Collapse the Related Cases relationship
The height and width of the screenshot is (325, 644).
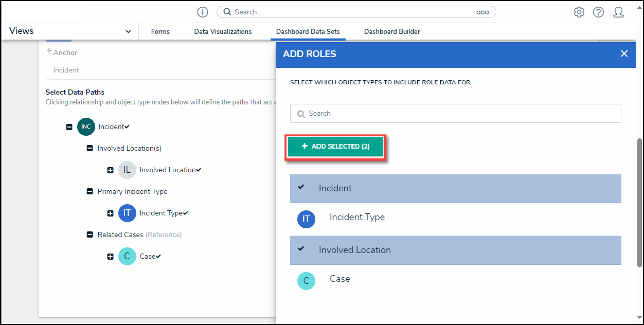tap(90, 235)
